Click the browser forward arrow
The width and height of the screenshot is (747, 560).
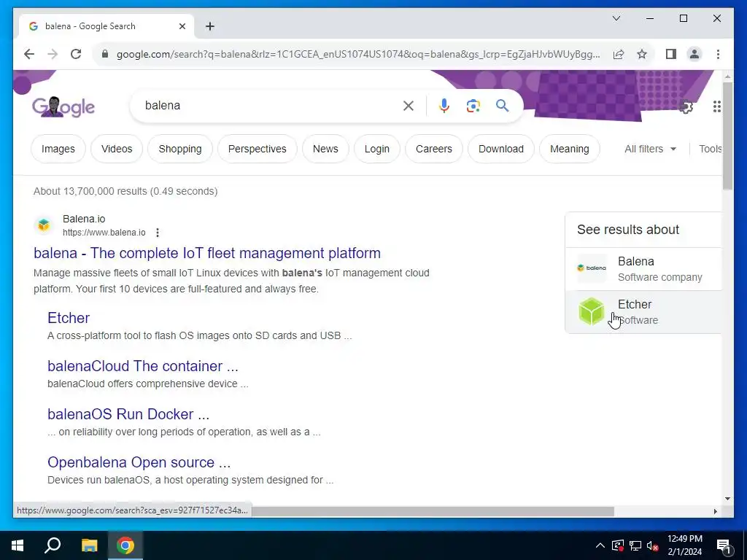tap(53, 54)
